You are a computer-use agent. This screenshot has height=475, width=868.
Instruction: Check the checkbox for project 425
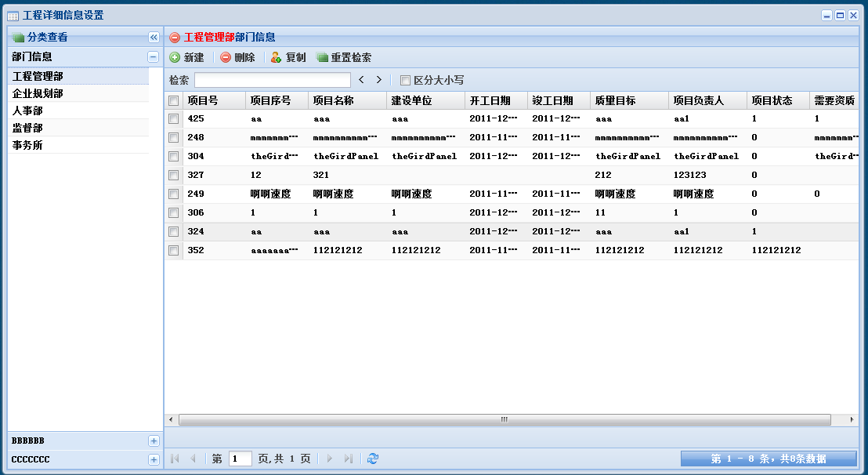point(173,118)
